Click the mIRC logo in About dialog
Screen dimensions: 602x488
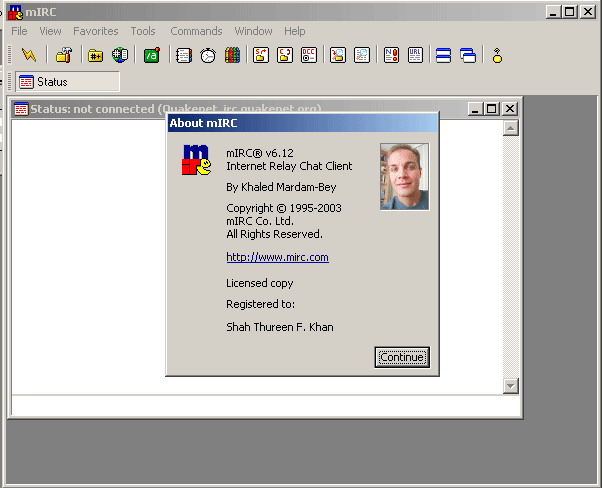click(196, 160)
